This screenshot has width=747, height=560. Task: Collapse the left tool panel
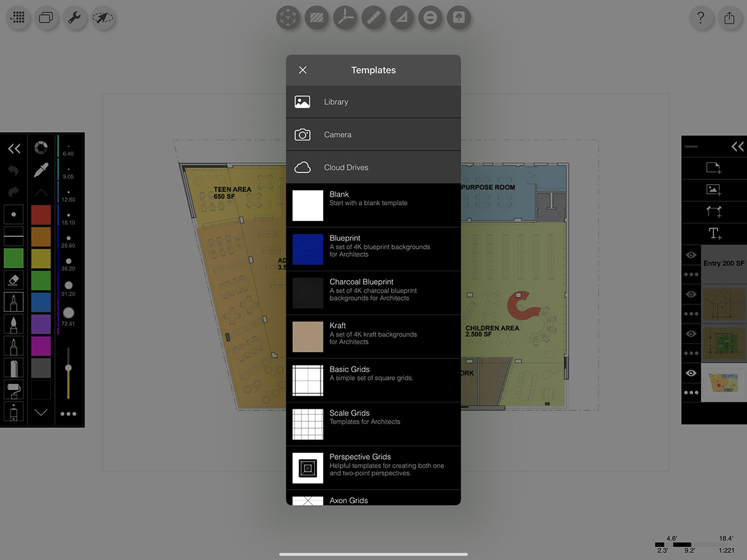coord(14,148)
